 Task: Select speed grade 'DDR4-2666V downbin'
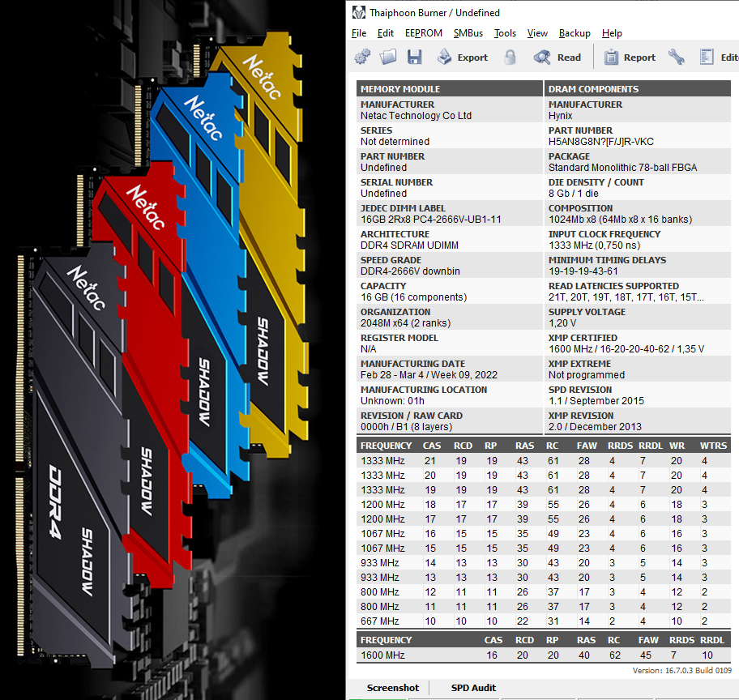click(x=410, y=271)
